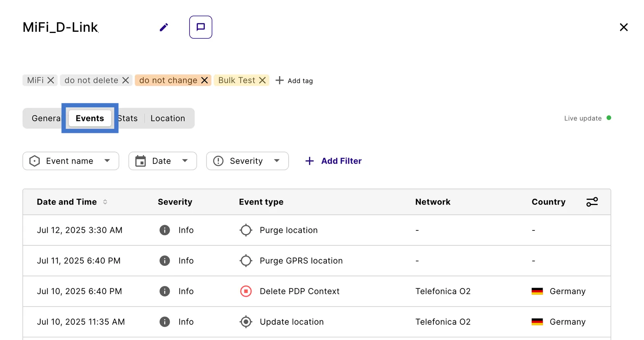Remove the 'do not change' tag

(x=204, y=80)
